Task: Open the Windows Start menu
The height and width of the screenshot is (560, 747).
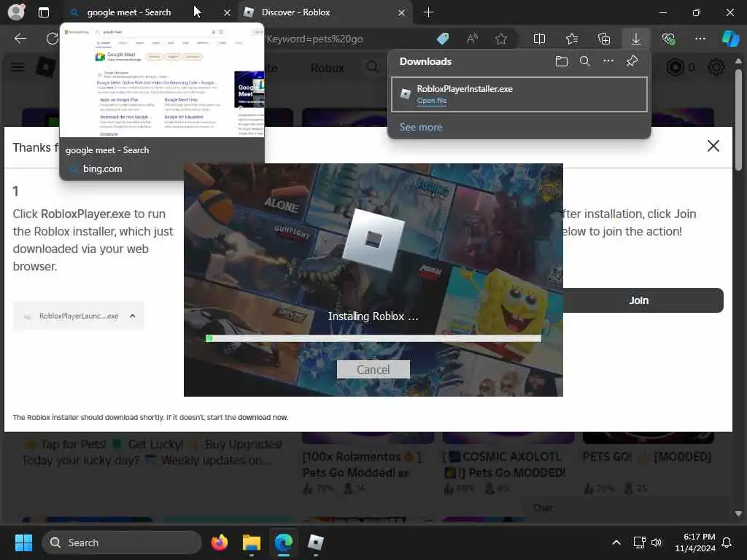Action: point(23,542)
